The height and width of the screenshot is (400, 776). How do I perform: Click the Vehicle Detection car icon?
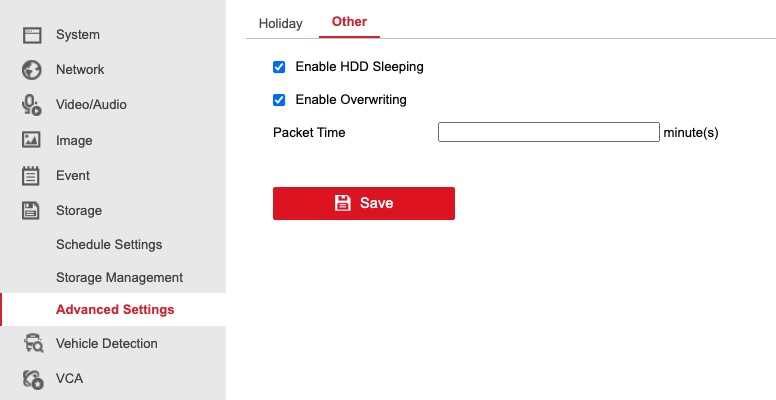32,344
